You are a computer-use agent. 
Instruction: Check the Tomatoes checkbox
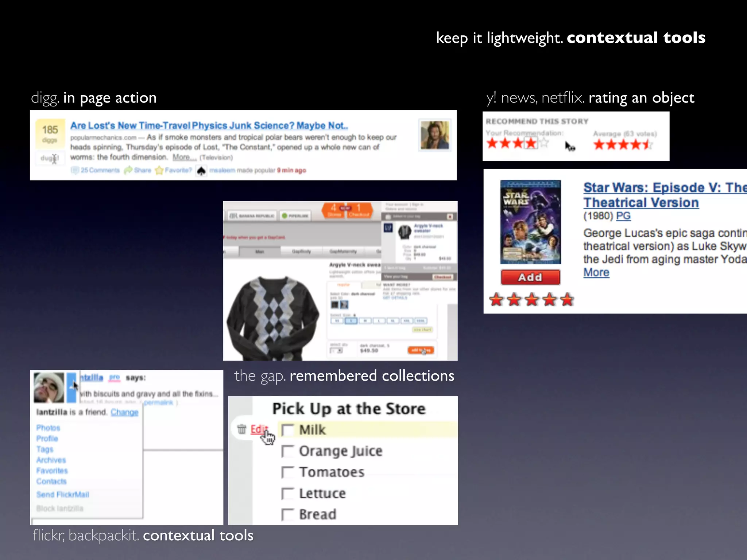[x=287, y=472]
